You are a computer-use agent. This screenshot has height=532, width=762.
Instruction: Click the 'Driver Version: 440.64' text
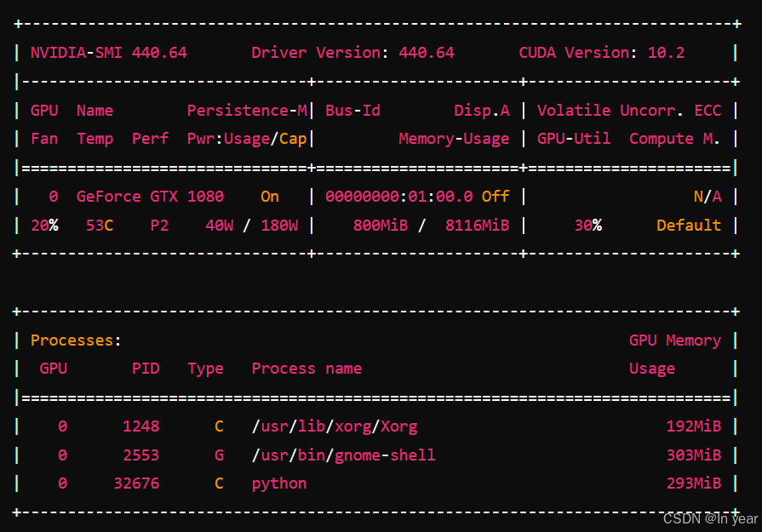click(x=352, y=53)
